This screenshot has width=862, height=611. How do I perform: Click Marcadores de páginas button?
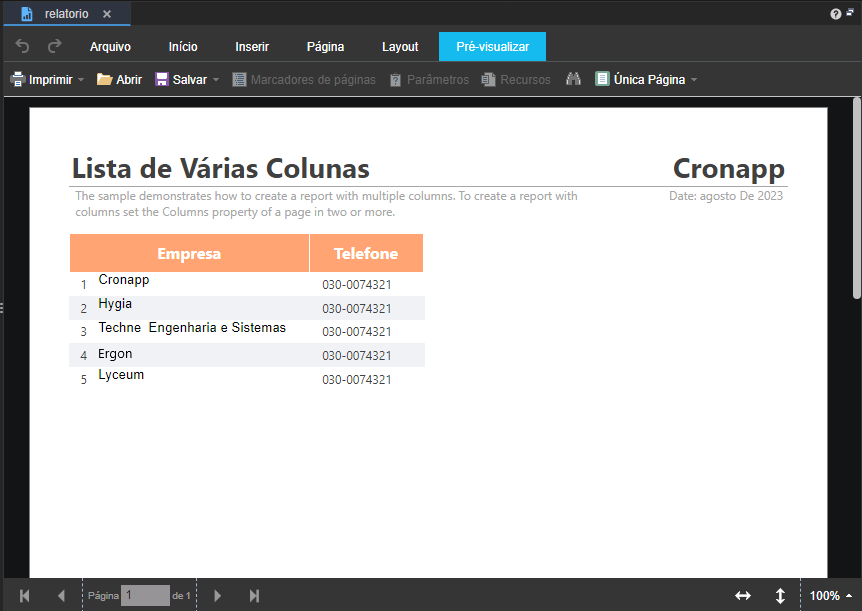pyautogui.click(x=304, y=80)
